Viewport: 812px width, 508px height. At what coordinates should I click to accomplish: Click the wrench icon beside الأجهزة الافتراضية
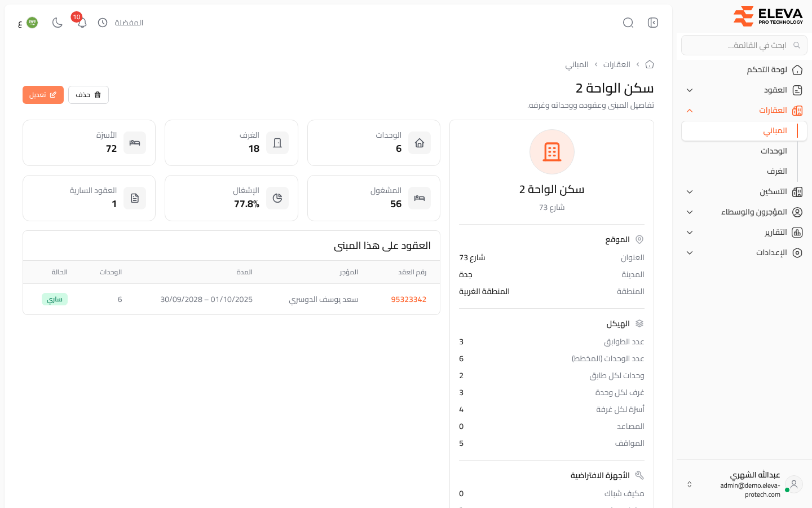[x=639, y=475]
